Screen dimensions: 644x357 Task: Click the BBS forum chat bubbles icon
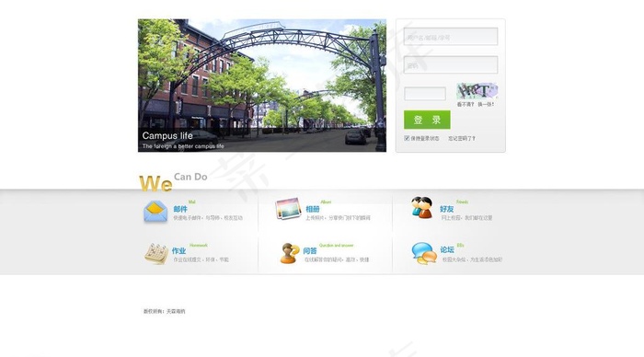[x=424, y=253]
